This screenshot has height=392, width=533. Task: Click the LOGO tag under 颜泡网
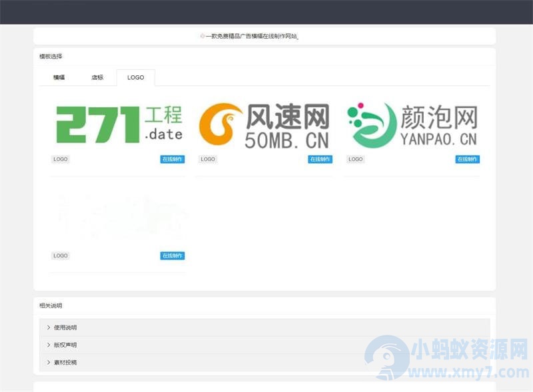(355, 159)
